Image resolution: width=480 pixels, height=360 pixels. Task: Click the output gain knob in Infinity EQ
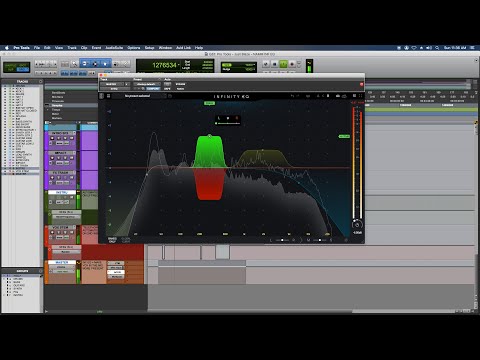click(x=357, y=225)
